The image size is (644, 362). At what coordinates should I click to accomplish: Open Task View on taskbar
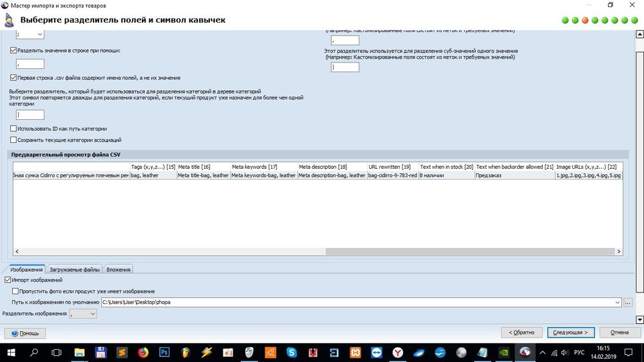tap(57, 352)
